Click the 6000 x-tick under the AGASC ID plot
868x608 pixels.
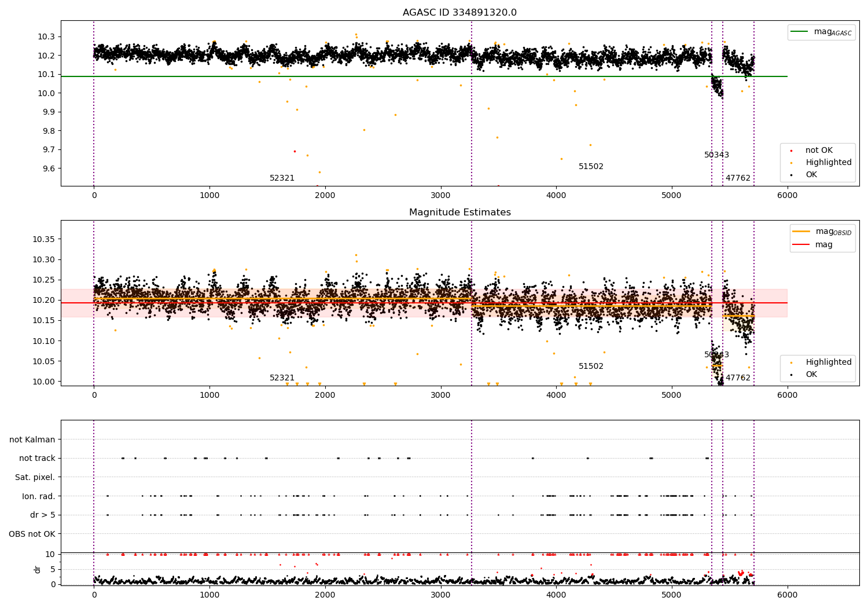(787, 196)
